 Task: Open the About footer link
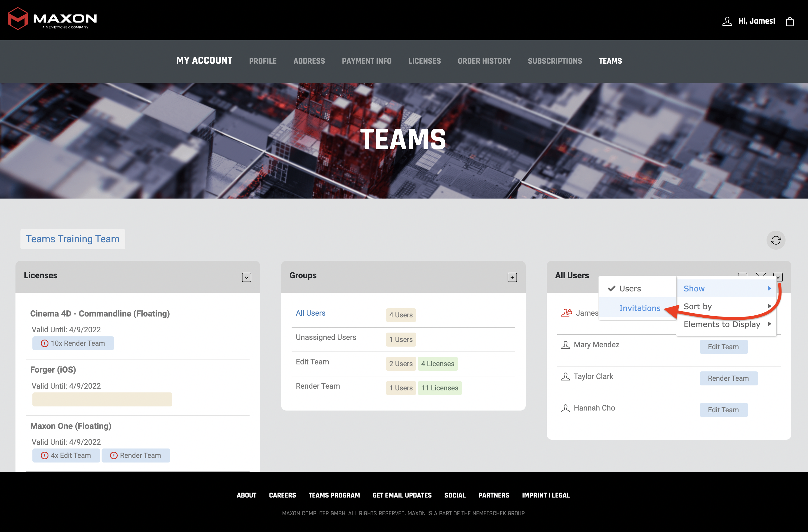click(x=246, y=495)
